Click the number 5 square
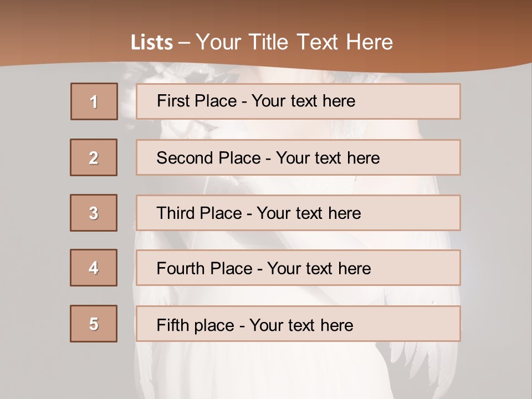The width and height of the screenshot is (532, 399). [94, 324]
